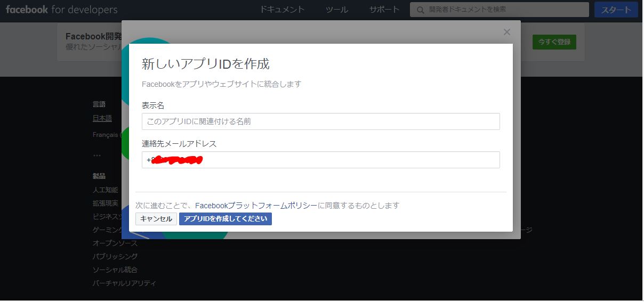Expand more languages with the ... link
Viewport: 644px width, 302px height.
[x=96, y=155]
